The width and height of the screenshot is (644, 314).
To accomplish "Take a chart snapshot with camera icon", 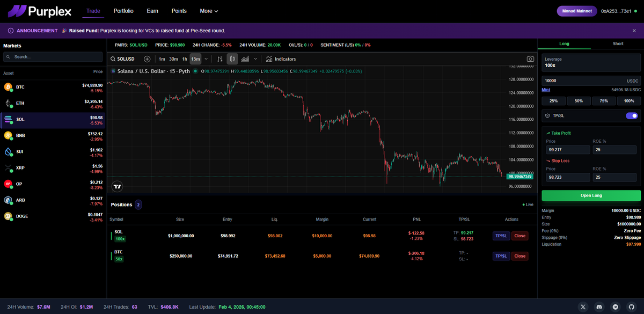I will 530,59.
